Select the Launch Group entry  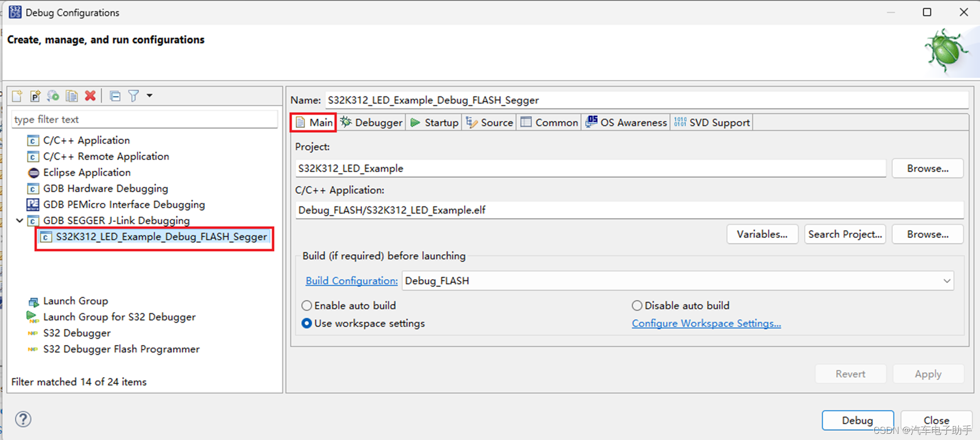75,301
